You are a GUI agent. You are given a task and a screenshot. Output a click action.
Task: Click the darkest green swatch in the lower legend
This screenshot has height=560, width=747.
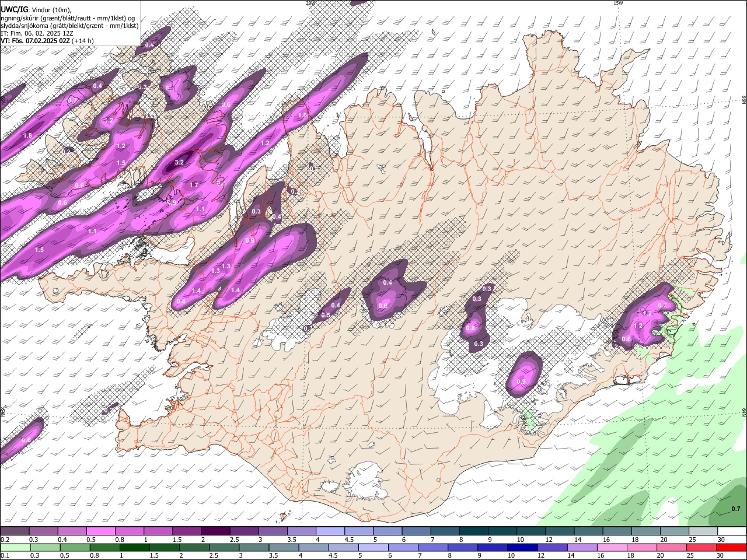(134, 548)
